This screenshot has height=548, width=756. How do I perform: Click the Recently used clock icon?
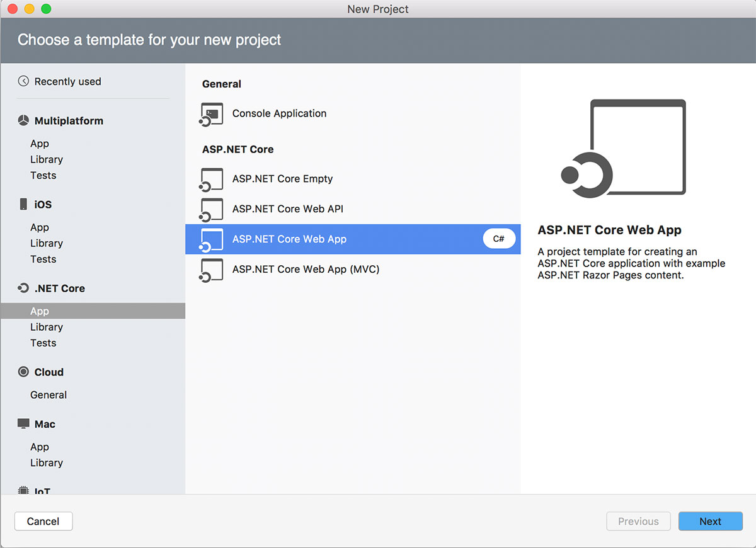click(23, 81)
